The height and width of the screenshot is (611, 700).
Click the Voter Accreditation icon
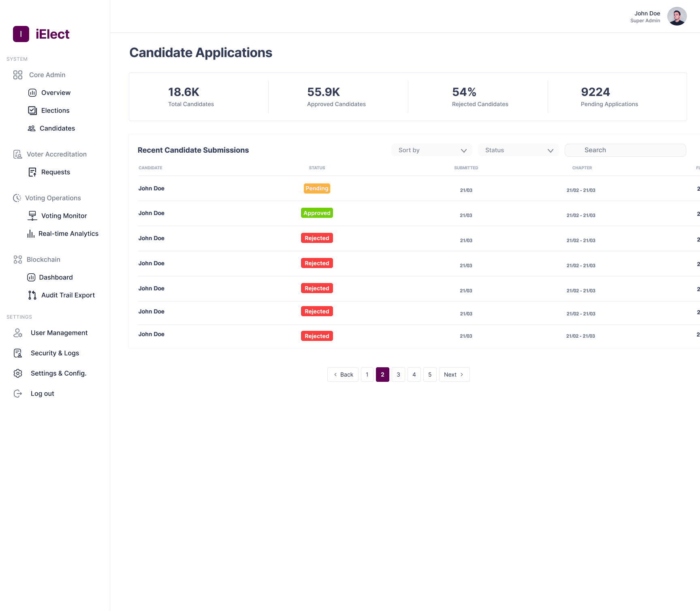click(x=17, y=154)
